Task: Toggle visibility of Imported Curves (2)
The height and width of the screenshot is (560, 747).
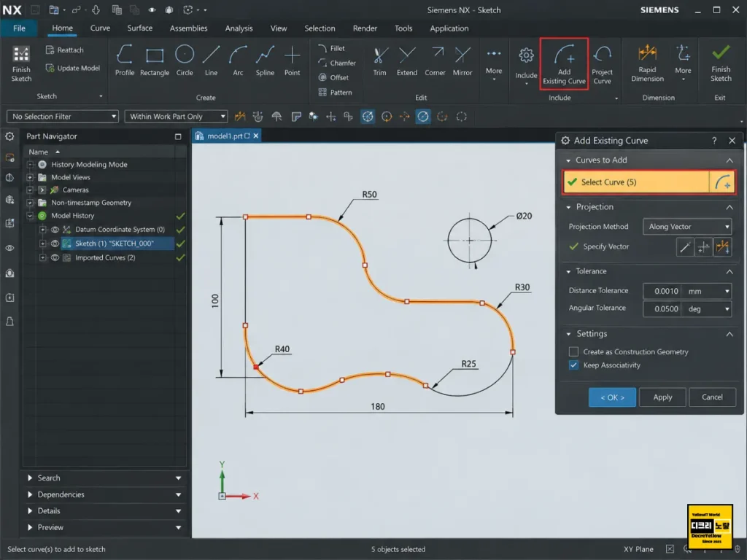Action: pyautogui.click(x=55, y=257)
